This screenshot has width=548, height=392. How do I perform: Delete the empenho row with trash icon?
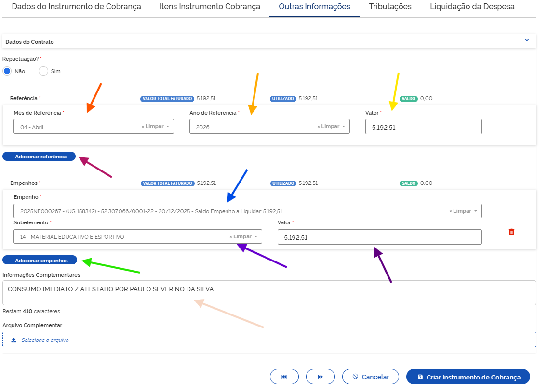(x=511, y=232)
